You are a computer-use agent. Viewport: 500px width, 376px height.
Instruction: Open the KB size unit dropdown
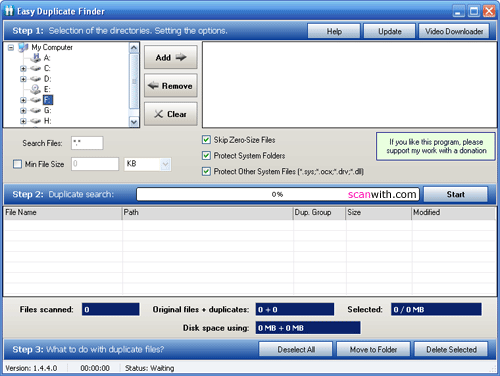click(x=165, y=164)
